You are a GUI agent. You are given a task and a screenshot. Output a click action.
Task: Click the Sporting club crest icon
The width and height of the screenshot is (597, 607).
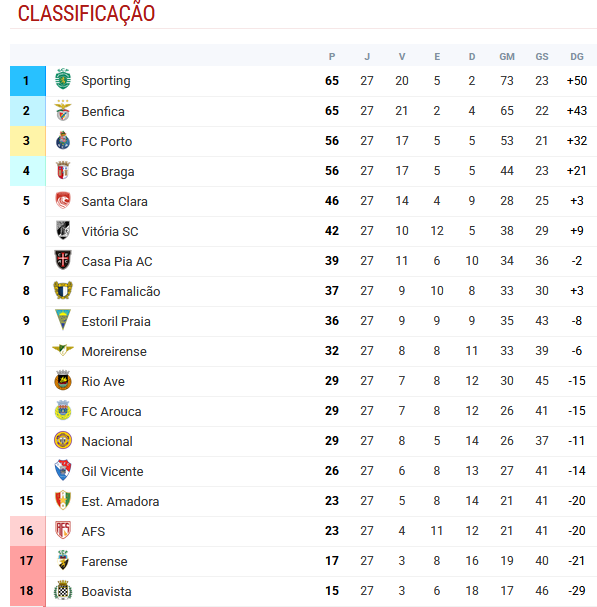[x=63, y=79]
